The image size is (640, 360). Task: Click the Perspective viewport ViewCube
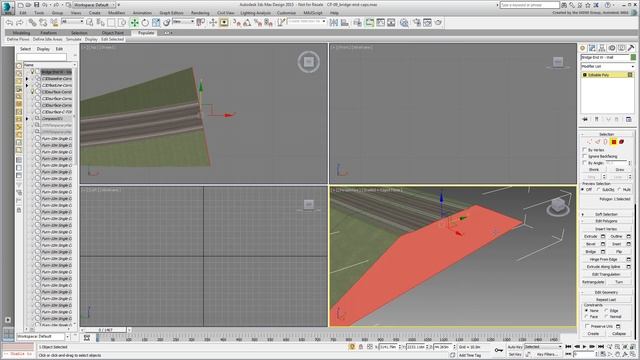pos(558,206)
